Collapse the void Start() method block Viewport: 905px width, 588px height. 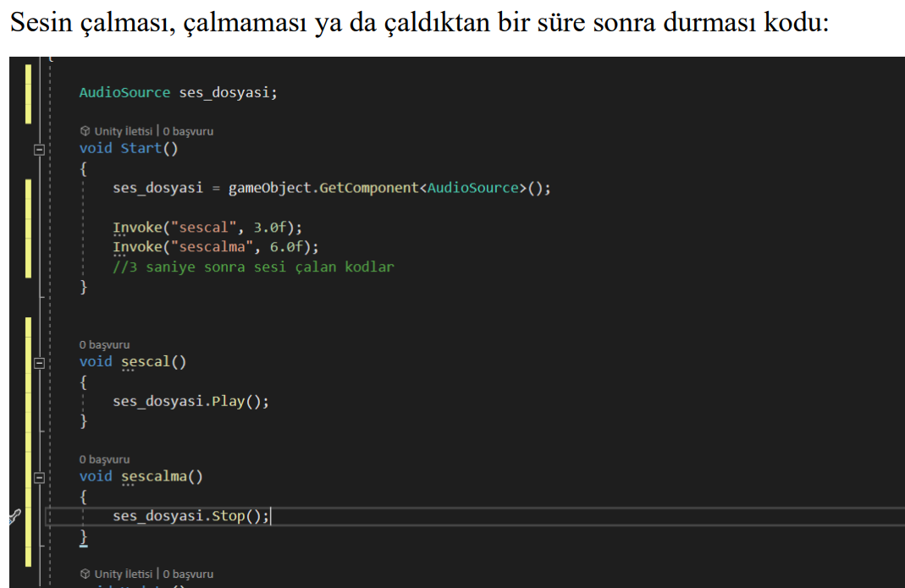38,149
